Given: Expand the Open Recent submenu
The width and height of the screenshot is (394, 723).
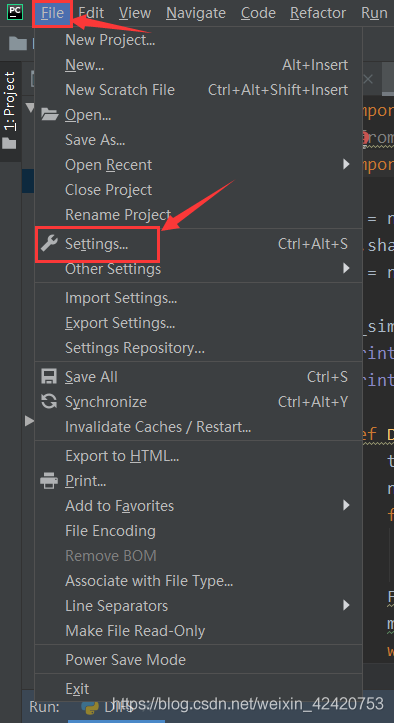Looking at the screenshot, I should (x=198, y=165).
